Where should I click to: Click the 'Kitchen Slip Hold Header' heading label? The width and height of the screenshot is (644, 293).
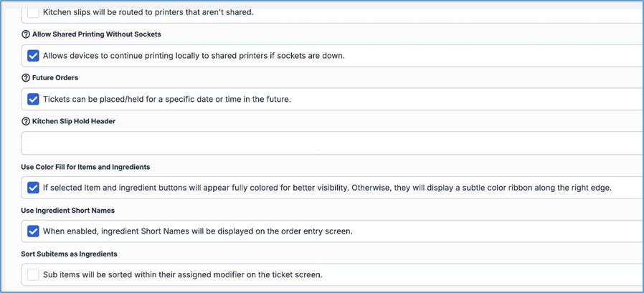[x=74, y=121]
